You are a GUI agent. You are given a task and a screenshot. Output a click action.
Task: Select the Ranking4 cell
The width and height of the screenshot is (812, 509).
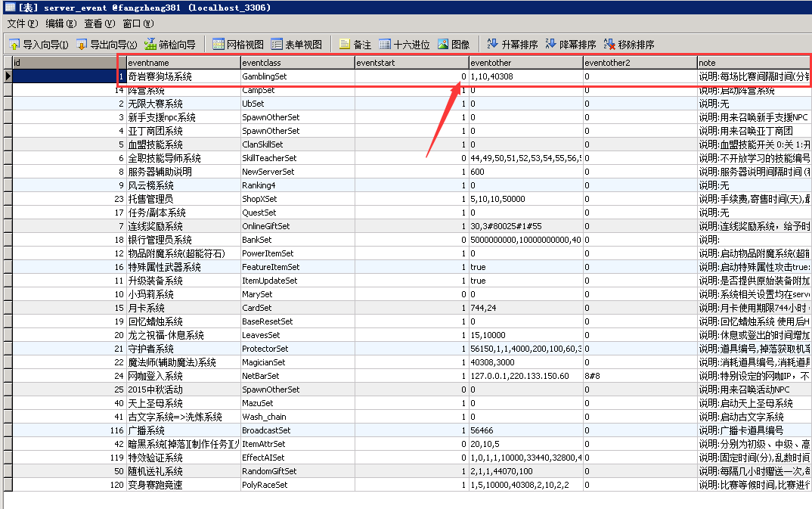(x=298, y=185)
